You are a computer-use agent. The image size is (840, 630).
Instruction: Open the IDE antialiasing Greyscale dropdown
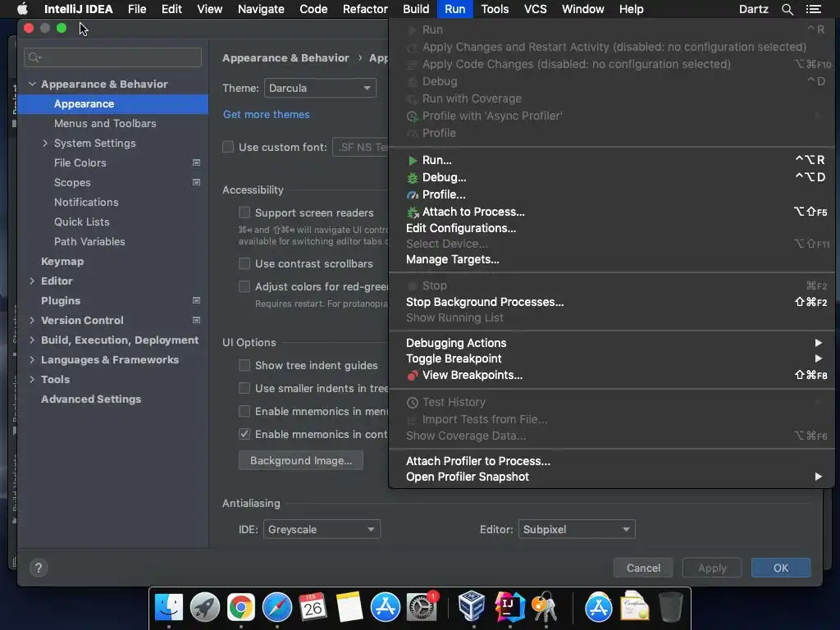tap(322, 529)
